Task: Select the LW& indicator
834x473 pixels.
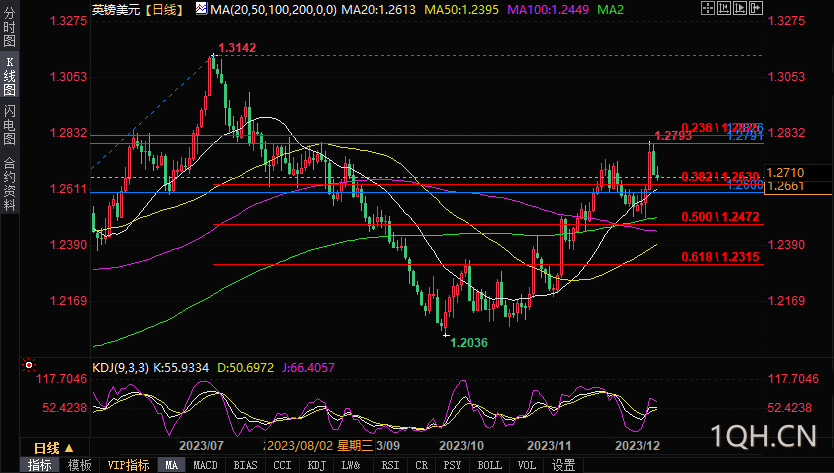Action: click(x=351, y=465)
